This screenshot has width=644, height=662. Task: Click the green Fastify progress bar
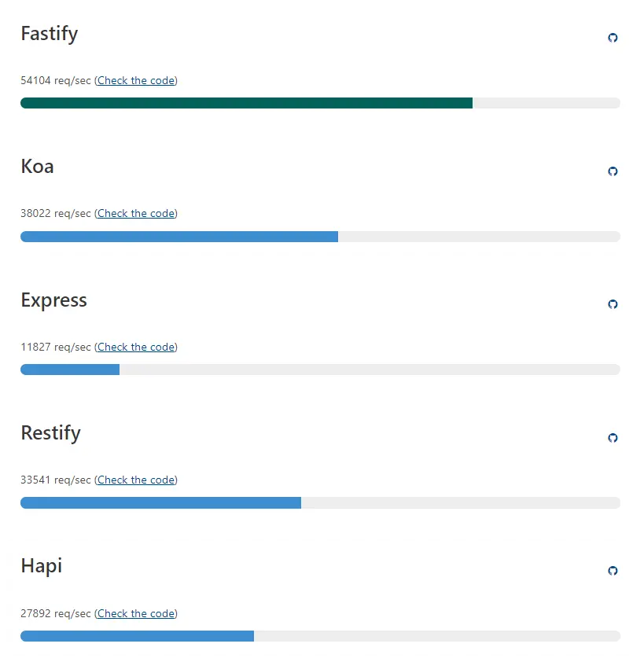pyautogui.click(x=246, y=103)
